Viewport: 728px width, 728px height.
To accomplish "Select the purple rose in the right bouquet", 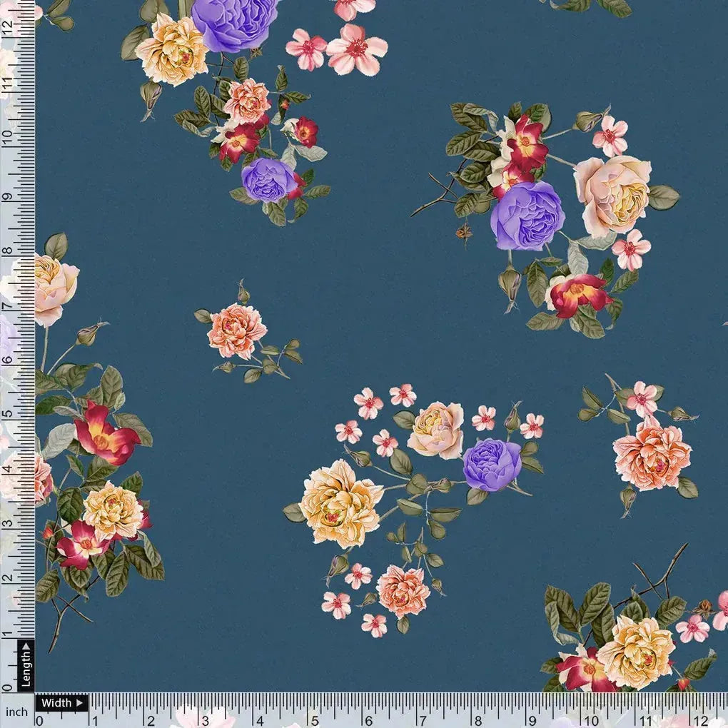I will [x=527, y=215].
